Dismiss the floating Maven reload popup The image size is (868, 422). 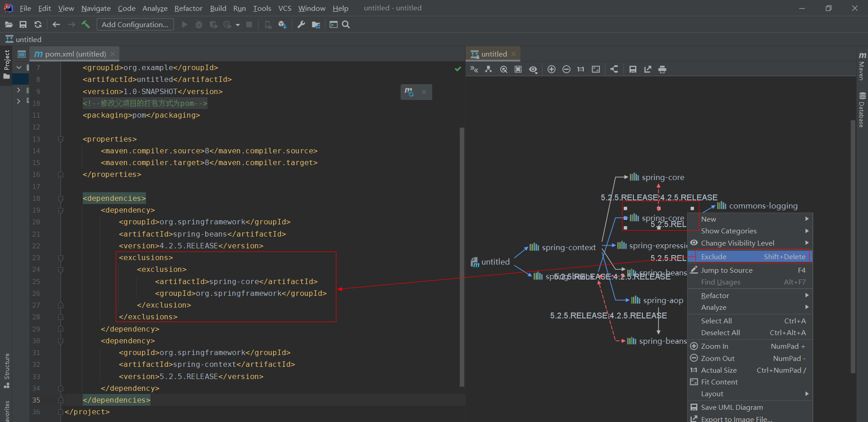click(x=424, y=92)
